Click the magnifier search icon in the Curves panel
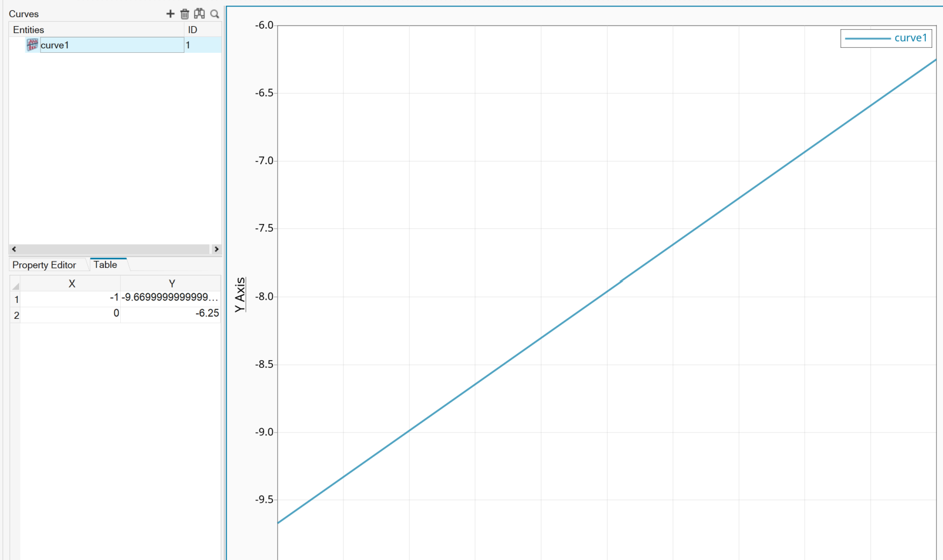 214,13
